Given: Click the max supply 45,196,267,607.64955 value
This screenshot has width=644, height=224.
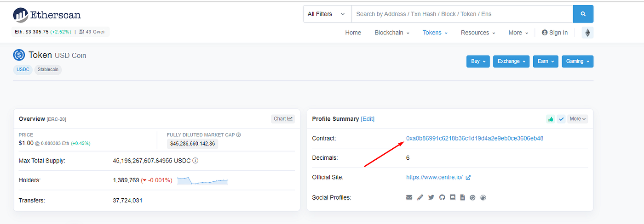Looking at the screenshot, I should click(142, 161).
